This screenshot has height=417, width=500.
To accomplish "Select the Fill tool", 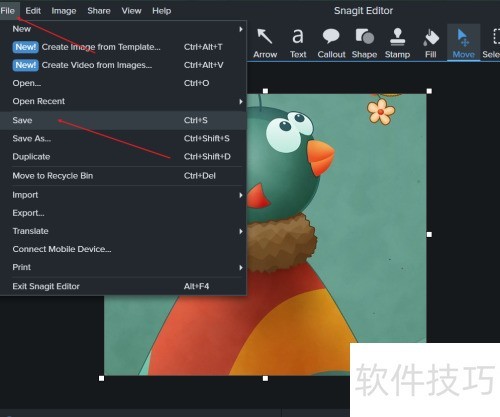I will point(431,43).
